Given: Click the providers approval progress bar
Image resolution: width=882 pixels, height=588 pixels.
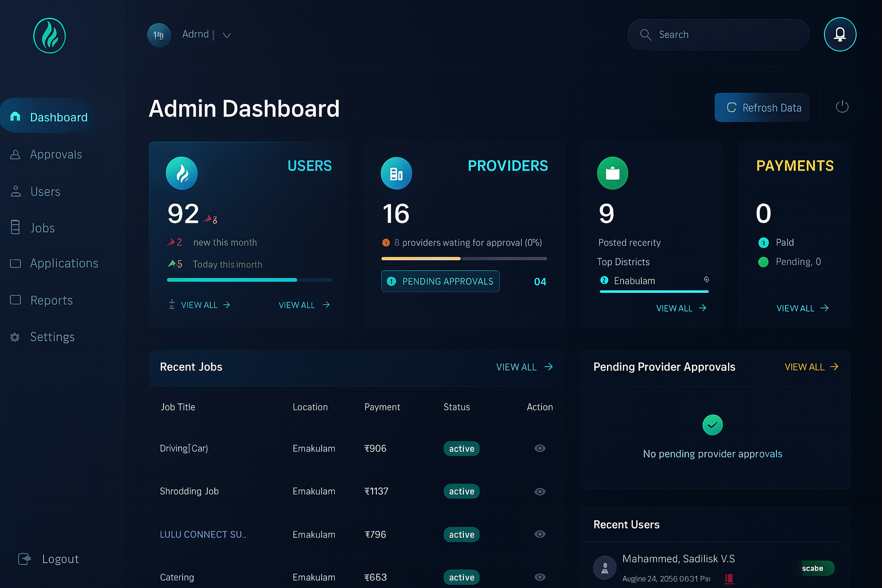Looking at the screenshot, I should pos(463,258).
